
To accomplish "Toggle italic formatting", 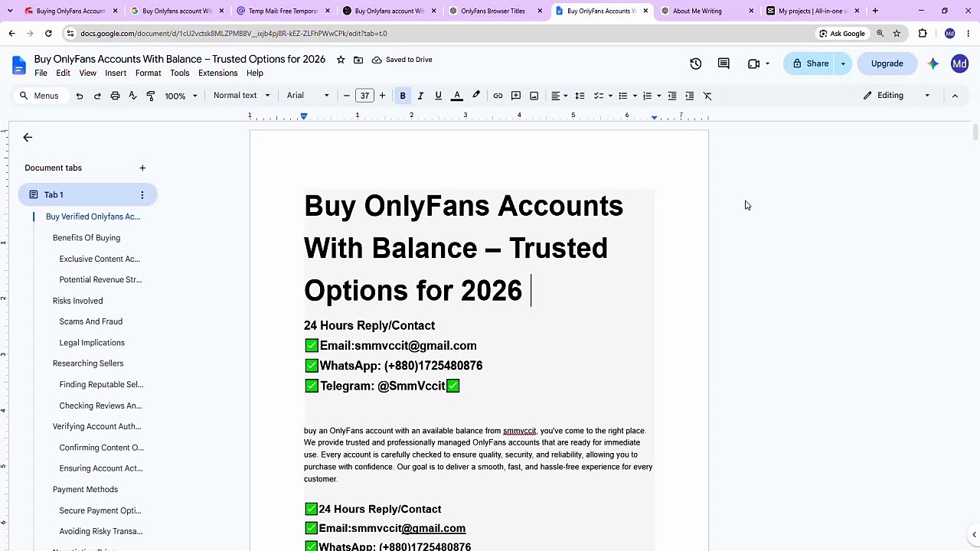I will [420, 96].
